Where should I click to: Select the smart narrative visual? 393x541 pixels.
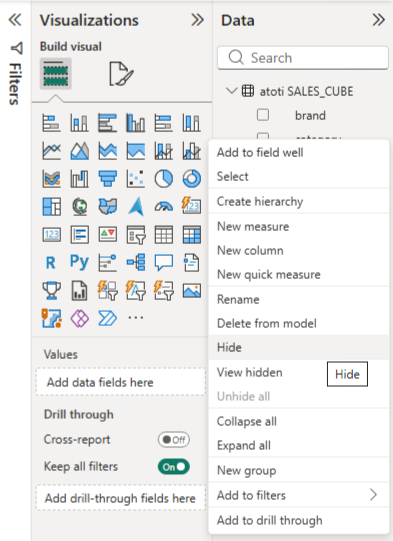click(x=191, y=263)
